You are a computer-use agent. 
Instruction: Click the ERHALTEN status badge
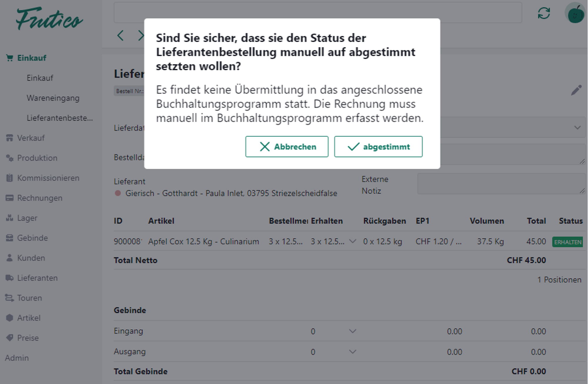tap(567, 242)
